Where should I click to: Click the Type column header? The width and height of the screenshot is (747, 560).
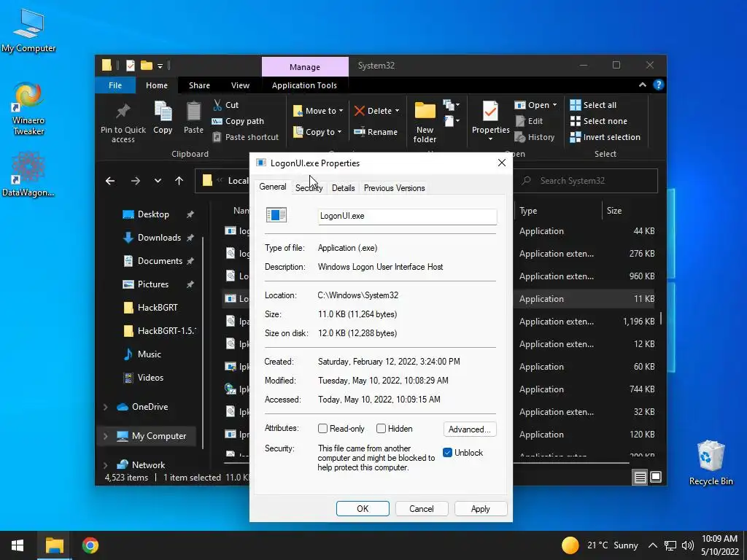[528, 211]
